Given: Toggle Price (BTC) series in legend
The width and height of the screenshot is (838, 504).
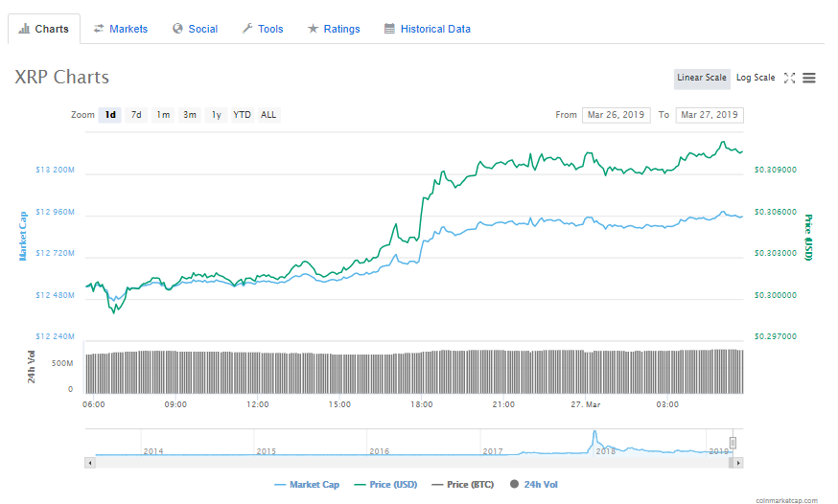Looking at the screenshot, I should pyautogui.click(x=463, y=484).
